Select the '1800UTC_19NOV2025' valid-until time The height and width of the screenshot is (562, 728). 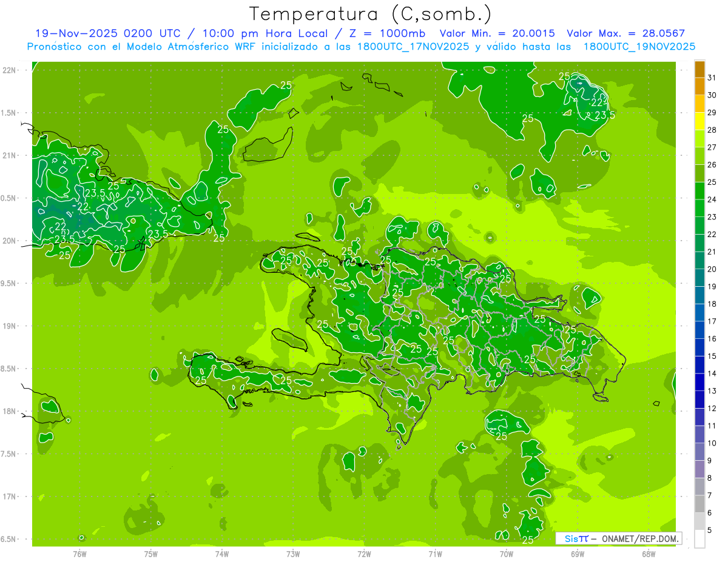click(639, 46)
